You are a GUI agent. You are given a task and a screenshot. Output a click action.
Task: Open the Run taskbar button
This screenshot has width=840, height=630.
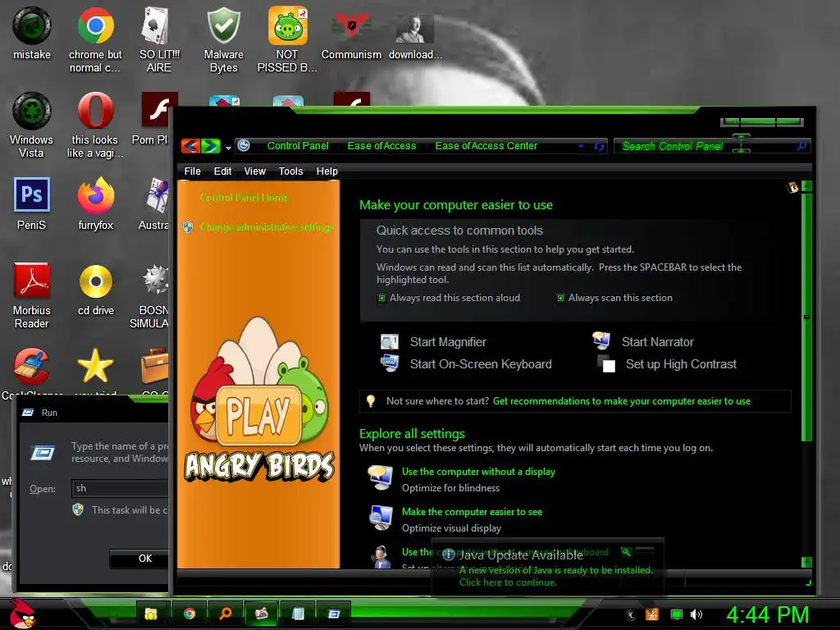[x=334, y=614]
